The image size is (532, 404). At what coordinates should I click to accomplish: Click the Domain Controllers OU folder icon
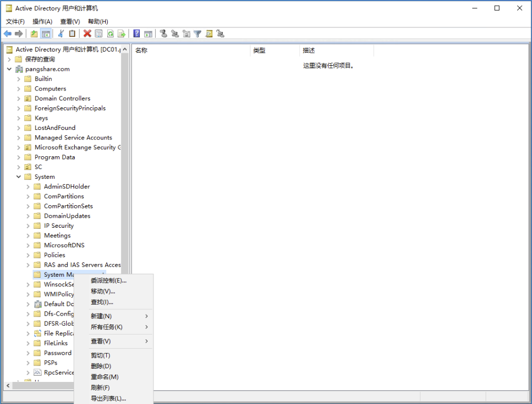pos(28,98)
